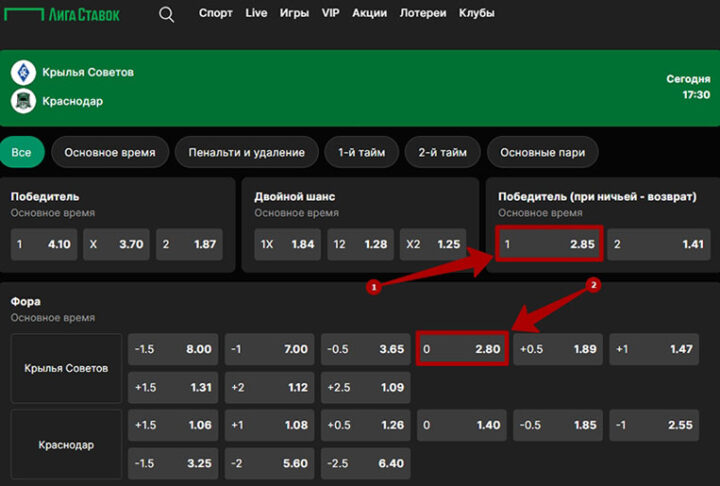Viewport: 720px width, 486px height.
Task: Switch to the Основное время tab
Action: [x=110, y=152]
